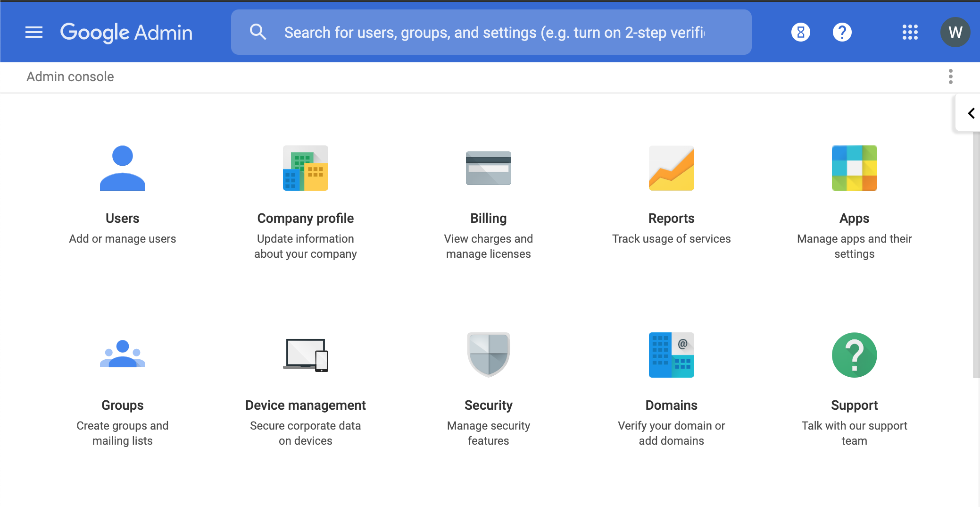The height and width of the screenshot is (507, 980).
Task: Open the Domains heading
Action: coord(672,405)
